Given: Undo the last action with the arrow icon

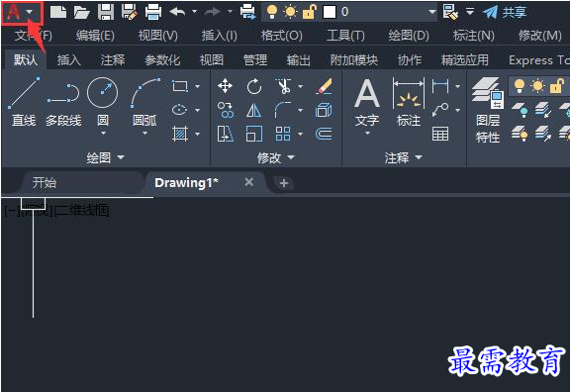Looking at the screenshot, I should coord(178,12).
